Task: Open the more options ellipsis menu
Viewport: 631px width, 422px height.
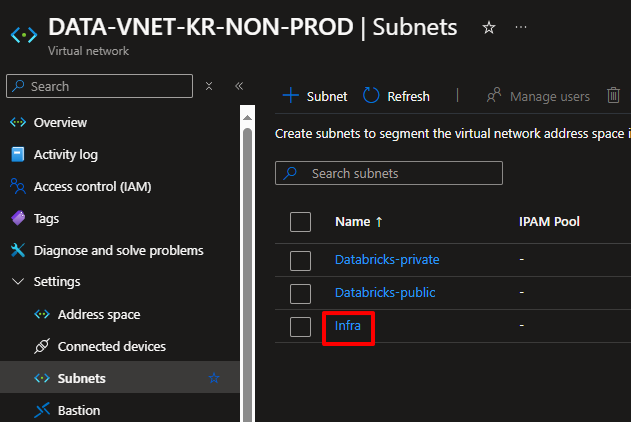Action: (521, 27)
